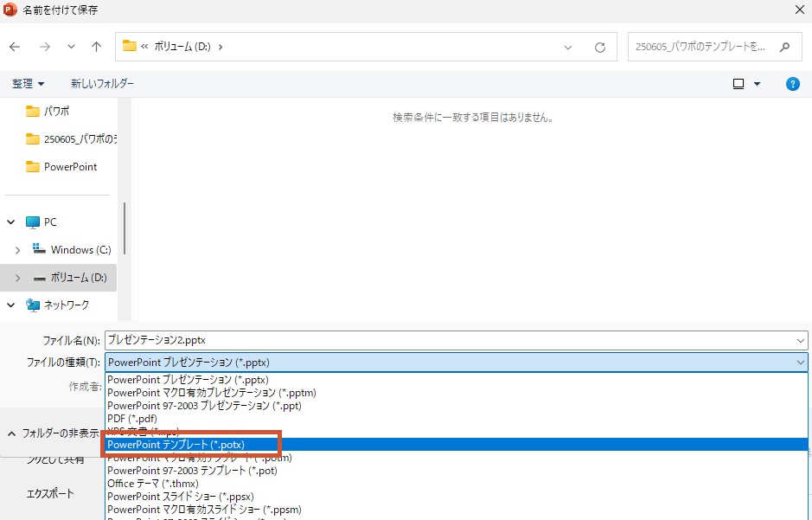Click ボリューム (D:) in address path
812x520 pixels.
point(182,47)
